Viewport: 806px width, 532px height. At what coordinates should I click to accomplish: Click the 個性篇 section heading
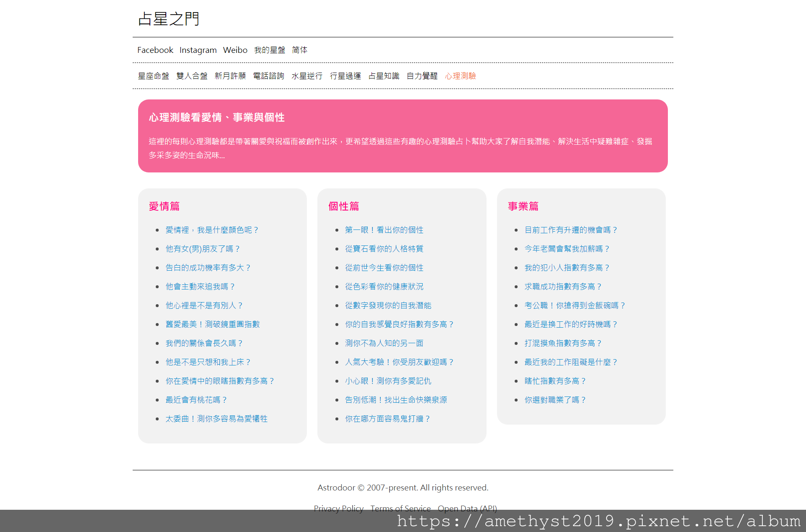tap(344, 206)
